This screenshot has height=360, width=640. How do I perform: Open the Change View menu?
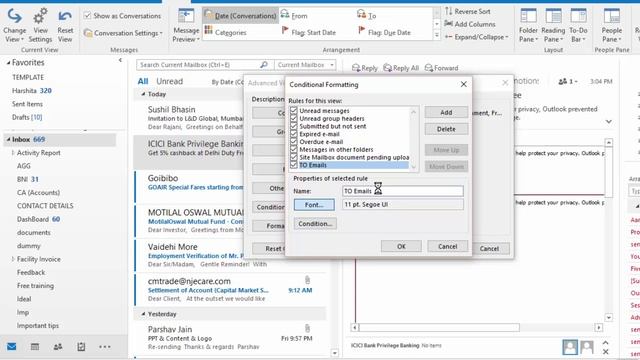[x=14, y=25]
